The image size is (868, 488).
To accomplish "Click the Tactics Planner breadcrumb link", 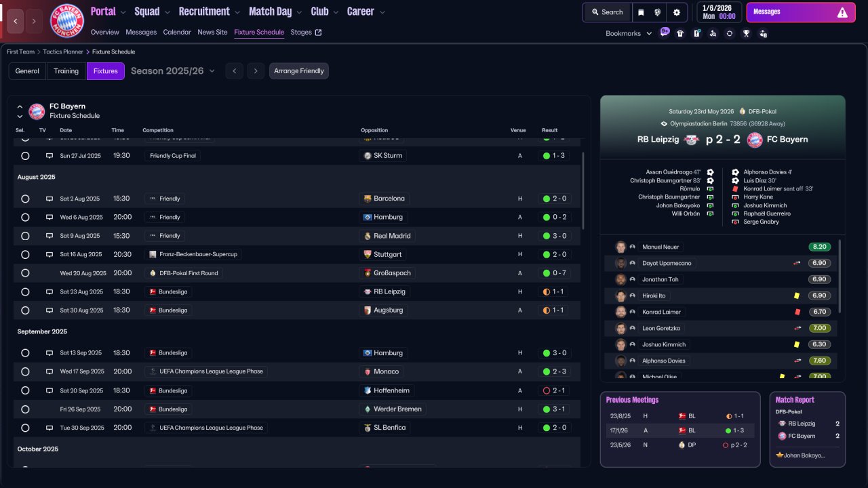I will tap(63, 52).
